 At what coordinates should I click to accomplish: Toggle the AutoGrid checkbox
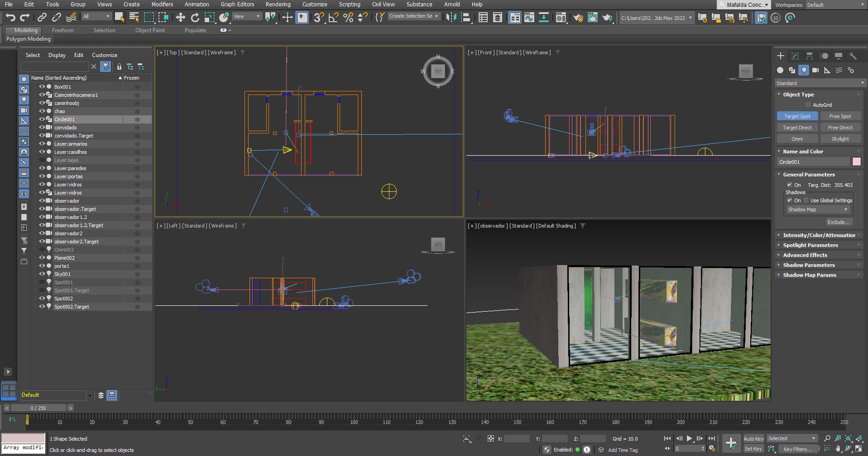808,105
